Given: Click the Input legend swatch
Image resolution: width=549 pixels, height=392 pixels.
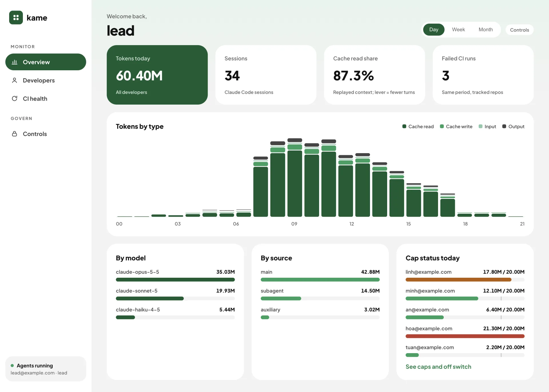Looking at the screenshot, I should (480, 126).
